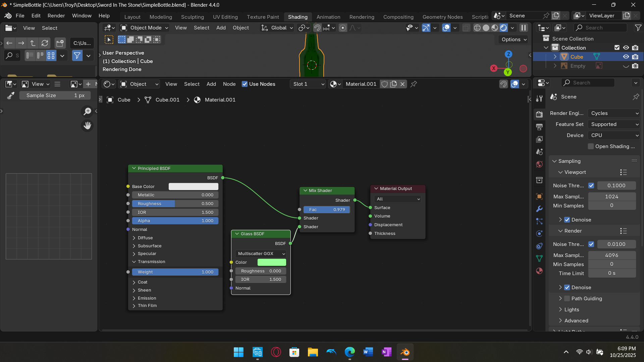Select the Empty object in outliner
Image resolution: width=644 pixels, height=362 pixels.
tap(578, 66)
